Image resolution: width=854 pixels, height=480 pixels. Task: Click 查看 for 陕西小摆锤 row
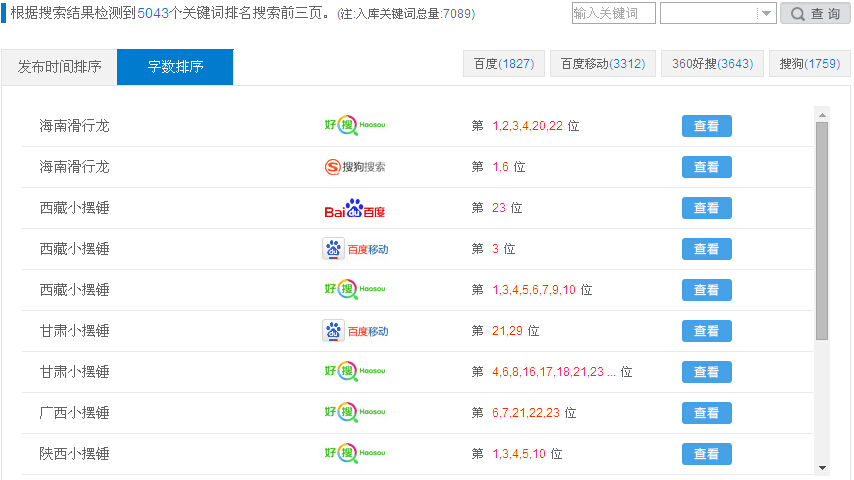pyautogui.click(x=706, y=454)
